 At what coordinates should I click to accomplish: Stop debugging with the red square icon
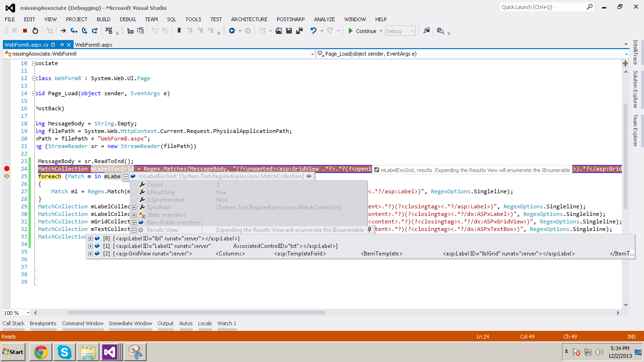25,31
